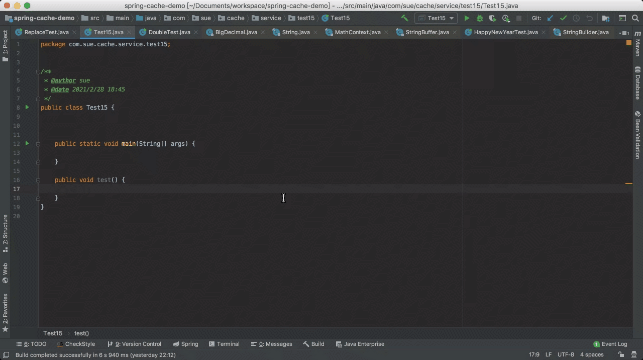This screenshot has height=360, width=643.
Task: Collapse the Javadoc comment block fold
Action: [38, 72]
